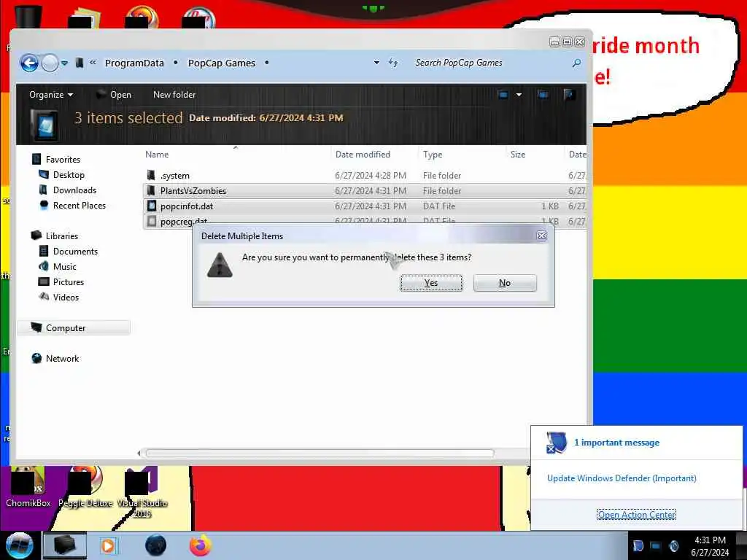Screen dimensions: 747x560
Task: Open Recent Places in Favorites
Action: tap(80, 205)
